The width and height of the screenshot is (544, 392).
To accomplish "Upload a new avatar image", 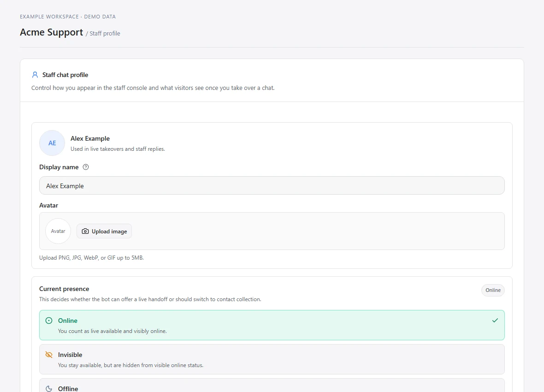I will [x=104, y=231].
